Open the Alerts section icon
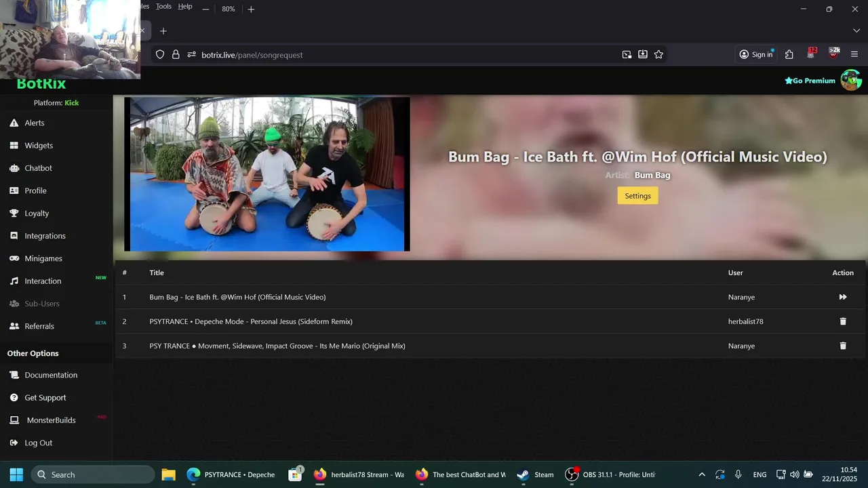 click(x=14, y=123)
